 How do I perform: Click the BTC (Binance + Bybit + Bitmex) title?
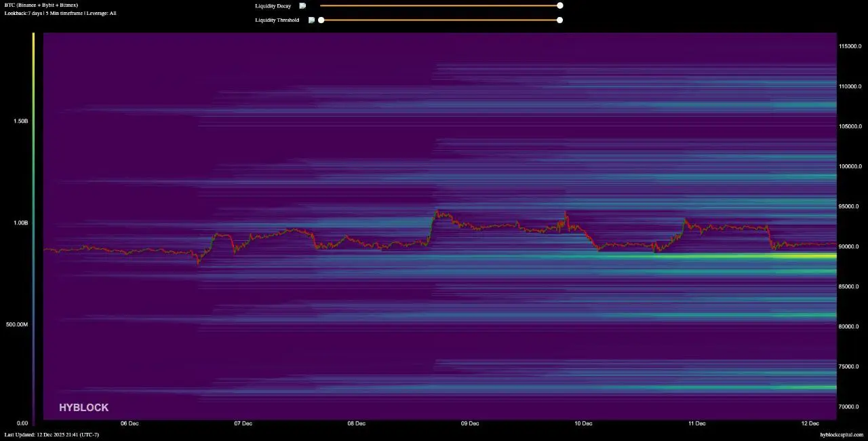(x=41, y=5)
